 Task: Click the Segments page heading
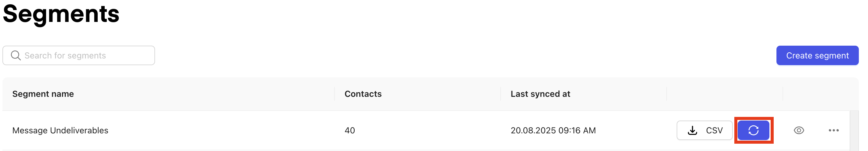pos(61,14)
